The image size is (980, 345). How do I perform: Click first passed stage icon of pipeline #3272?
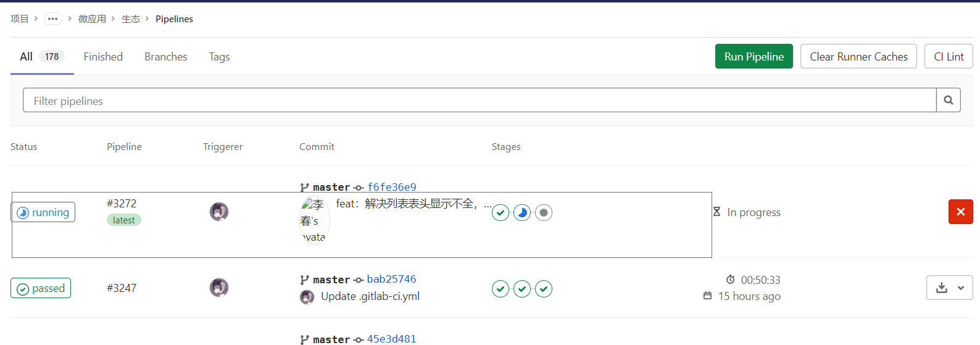[500, 213]
